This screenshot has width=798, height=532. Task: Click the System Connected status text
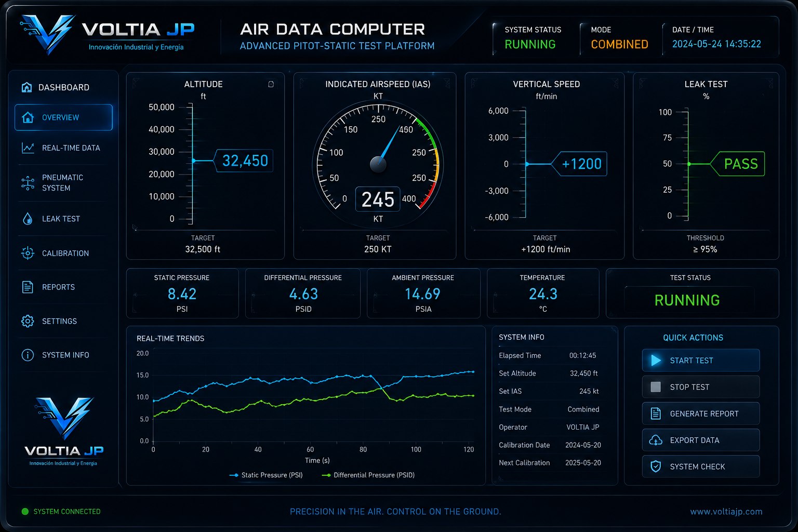(x=67, y=512)
